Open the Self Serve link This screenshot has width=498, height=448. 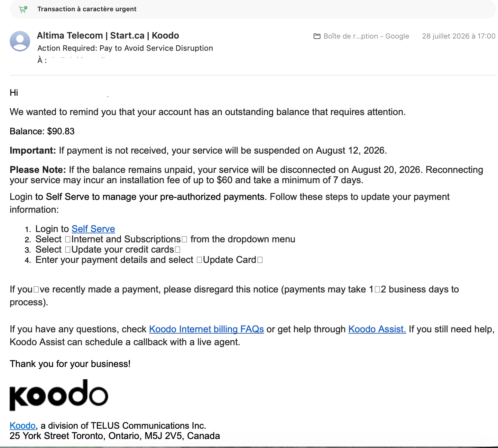pyautogui.click(x=93, y=229)
